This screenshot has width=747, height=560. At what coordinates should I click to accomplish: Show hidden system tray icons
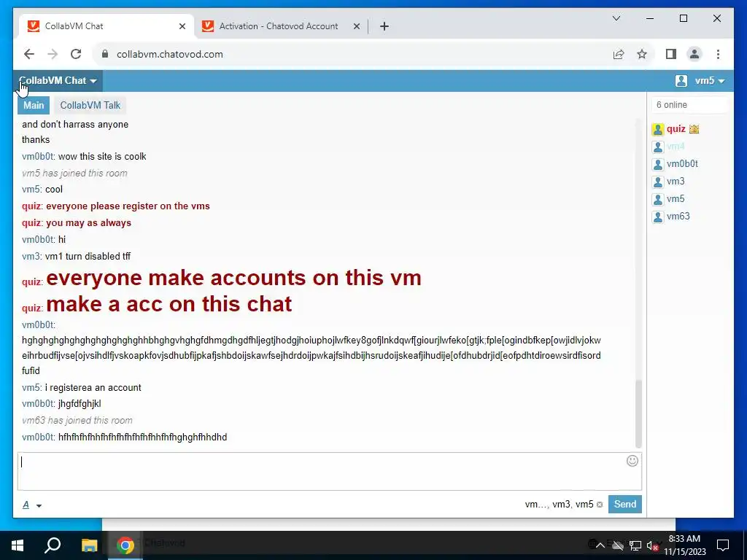(600, 545)
